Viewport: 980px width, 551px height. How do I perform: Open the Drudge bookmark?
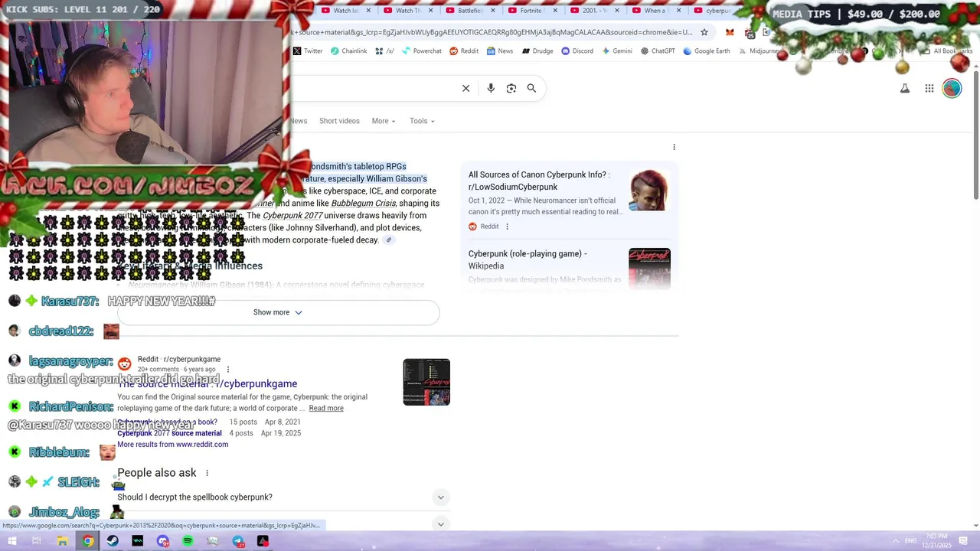(x=537, y=51)
